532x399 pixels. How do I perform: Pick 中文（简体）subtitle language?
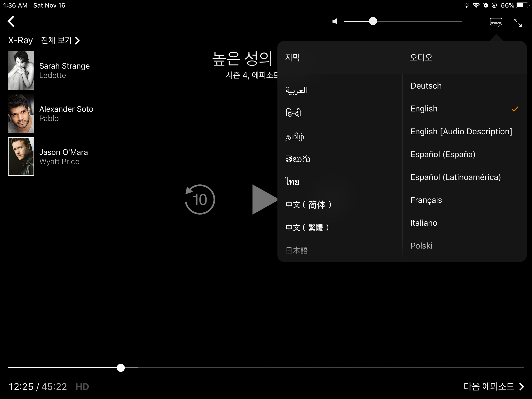pyautogui.click(x=308, y=205)
